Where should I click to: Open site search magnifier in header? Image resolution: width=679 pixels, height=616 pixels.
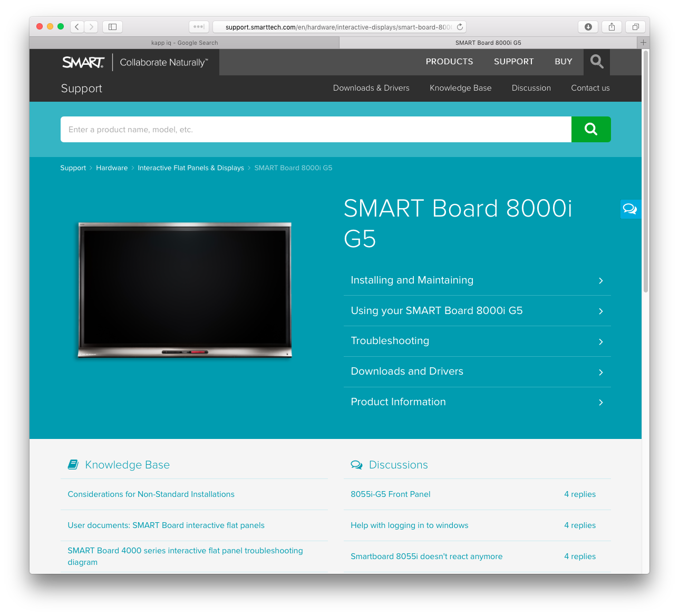596,62
